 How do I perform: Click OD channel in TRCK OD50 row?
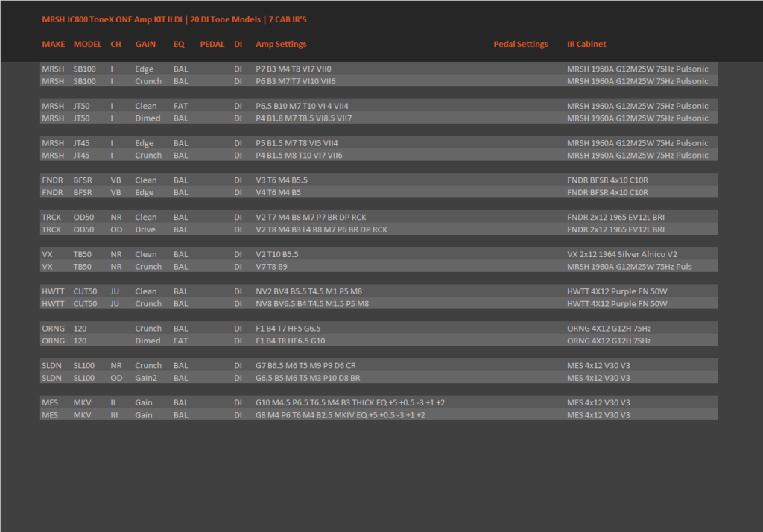(x=116, y=229)
